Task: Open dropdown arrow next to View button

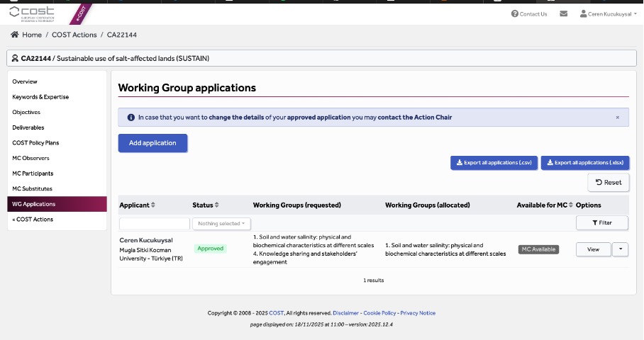Action: 621,249
